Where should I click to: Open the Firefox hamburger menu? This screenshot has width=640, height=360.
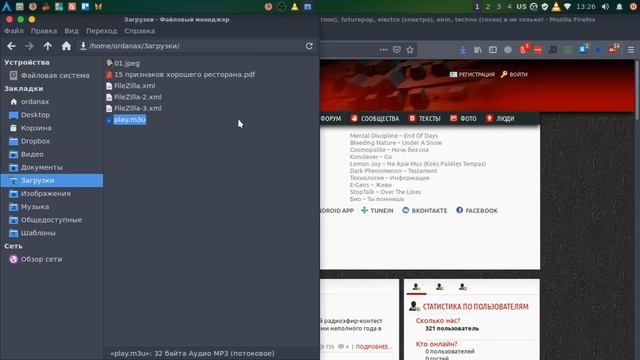[631, 50]
